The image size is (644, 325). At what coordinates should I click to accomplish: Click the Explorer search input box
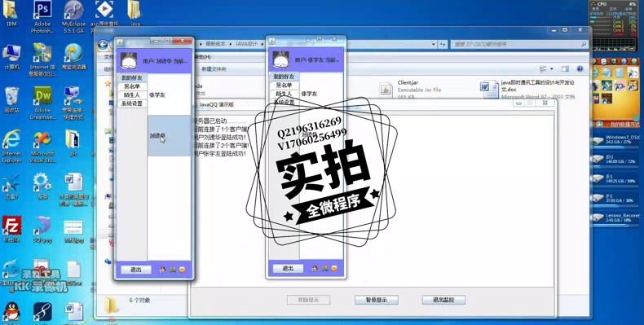[x=519, y=44]
